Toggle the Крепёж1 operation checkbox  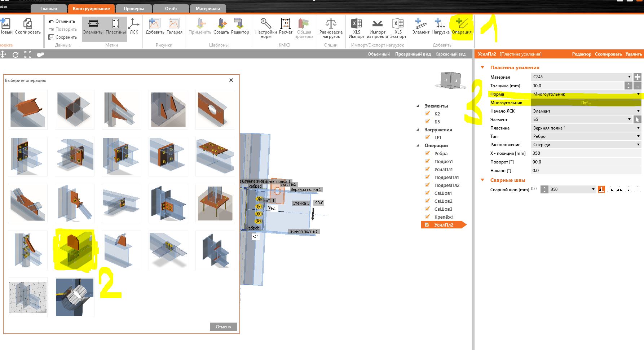point(427,217)
